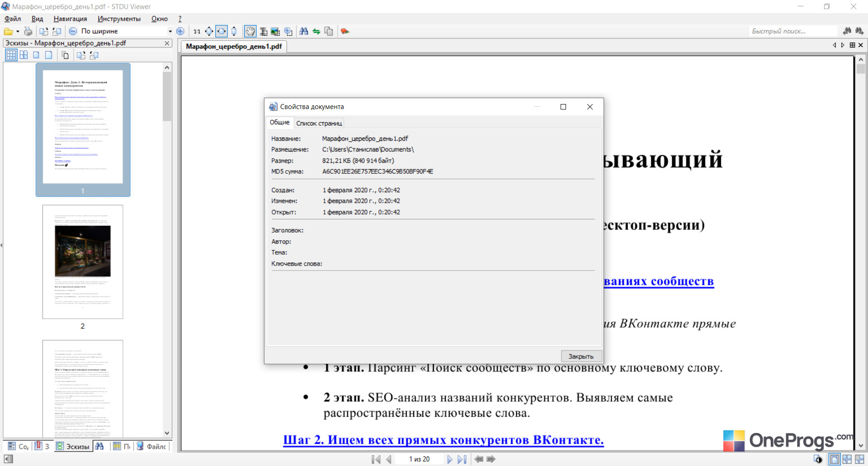Switch to the Содержание contents tab
This screenshot has height=466, width=868.
coord(18,447)
